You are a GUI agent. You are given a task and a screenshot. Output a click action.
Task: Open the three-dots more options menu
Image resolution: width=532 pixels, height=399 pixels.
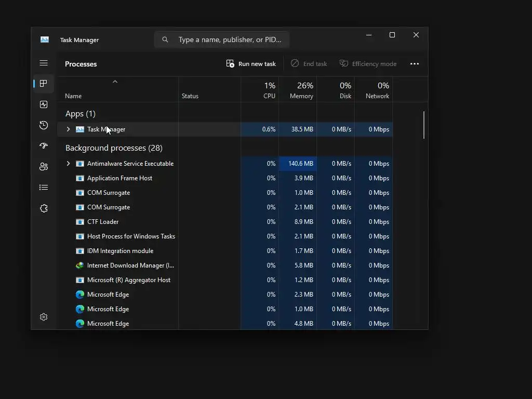tap(414, 64)
